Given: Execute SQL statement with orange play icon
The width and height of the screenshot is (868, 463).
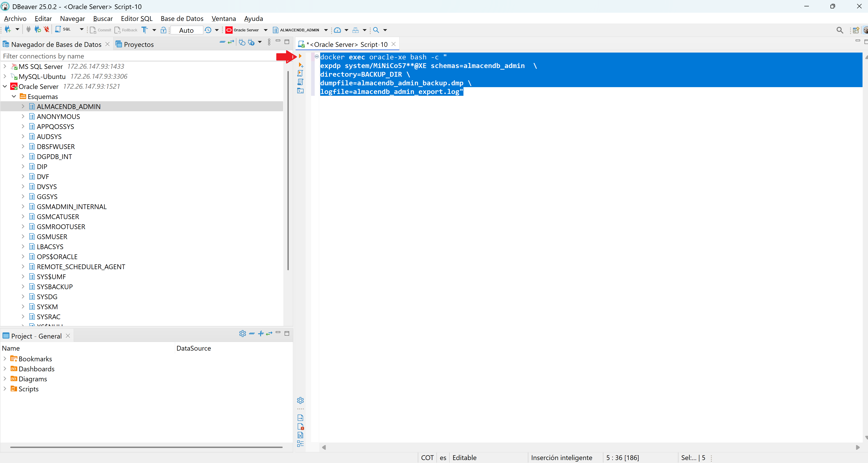Looking at the screenshot, I should pyautogui.click(x=300, y=56).
